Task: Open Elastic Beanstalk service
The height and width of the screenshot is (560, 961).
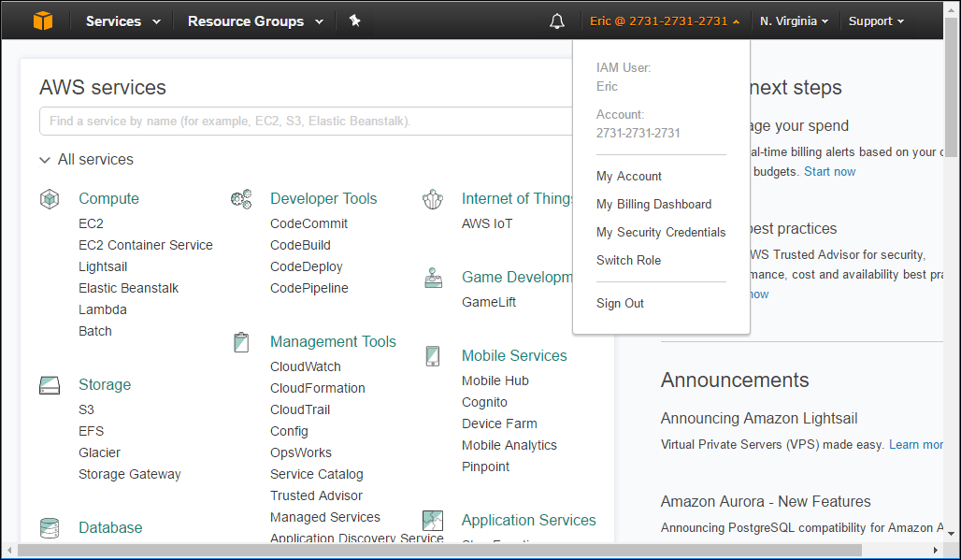Action: 129,288
